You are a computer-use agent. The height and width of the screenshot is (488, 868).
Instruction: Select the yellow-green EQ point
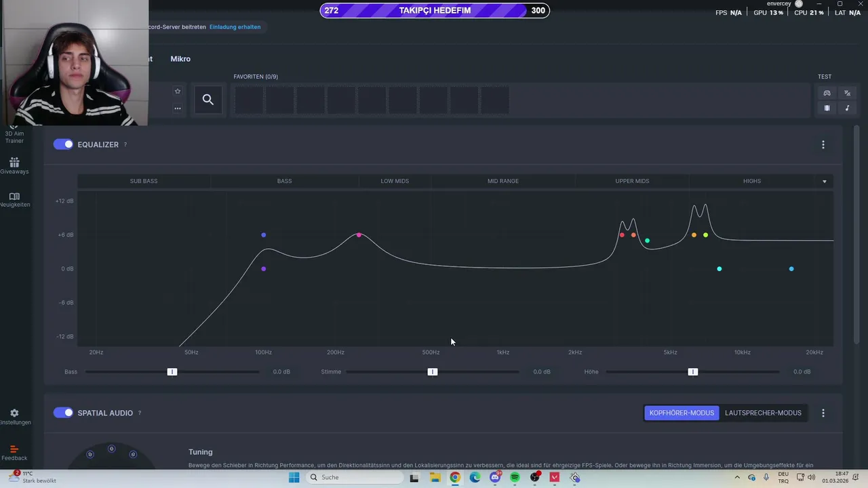tap(706, 235)
